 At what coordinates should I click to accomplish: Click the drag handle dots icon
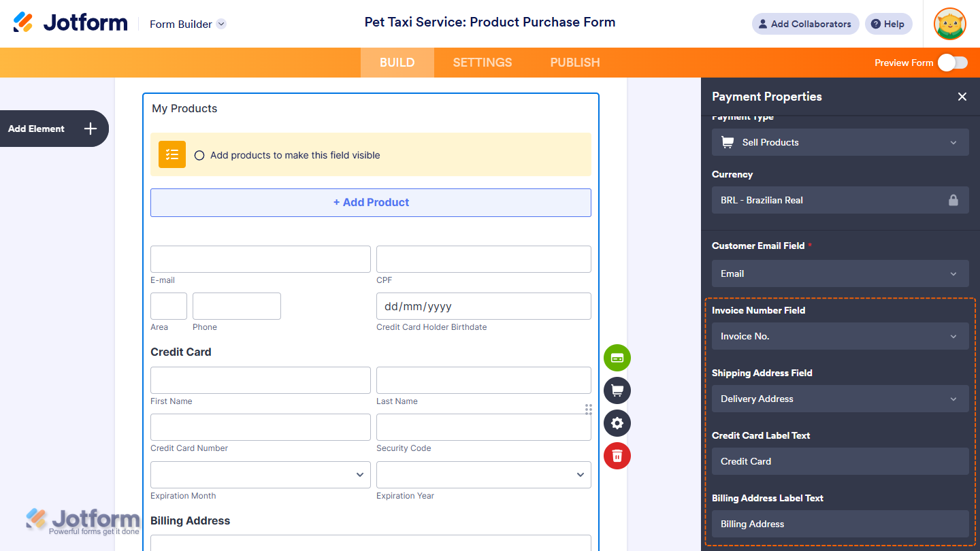pyautogui.click(x=588, y=410)
